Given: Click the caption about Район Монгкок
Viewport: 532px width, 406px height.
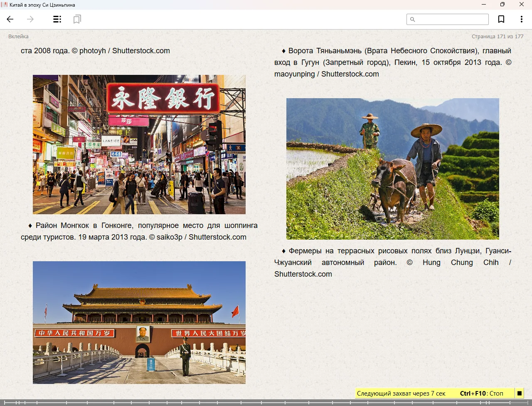Looking at the screenshot, I should [x=139, y=231].
